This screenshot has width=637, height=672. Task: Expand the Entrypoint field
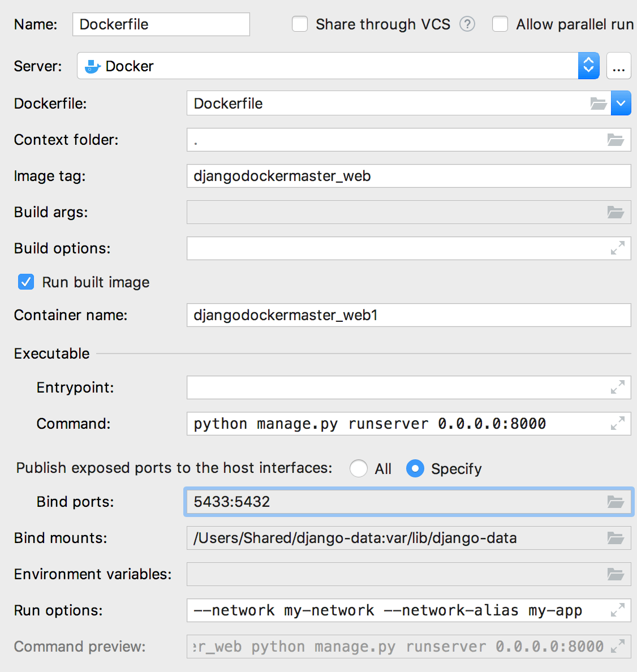(618, 387)
